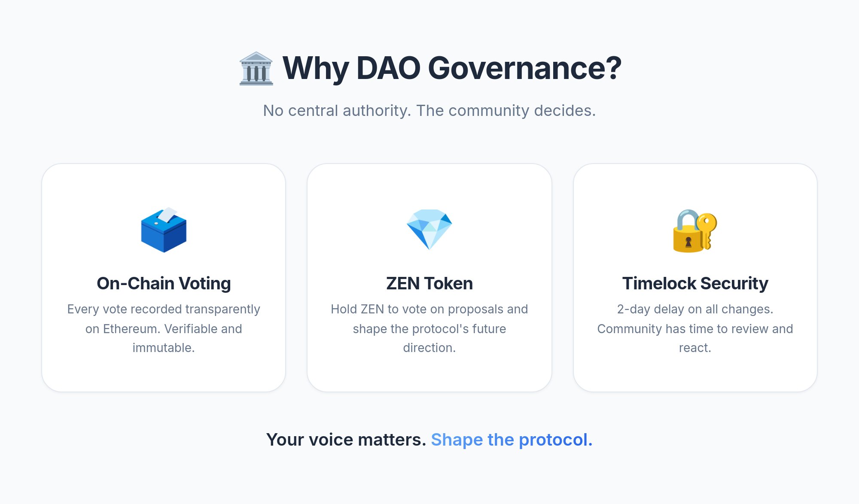The image size is (859, 504).
Task: Click the "on Ethereum. Verifiable and" line
Action: [x=164, y=329]
